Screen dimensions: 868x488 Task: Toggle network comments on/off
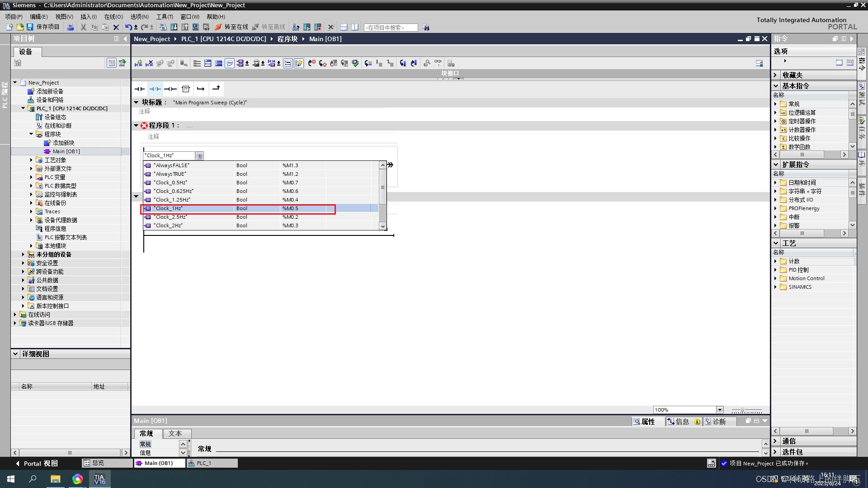coord(288,63)
